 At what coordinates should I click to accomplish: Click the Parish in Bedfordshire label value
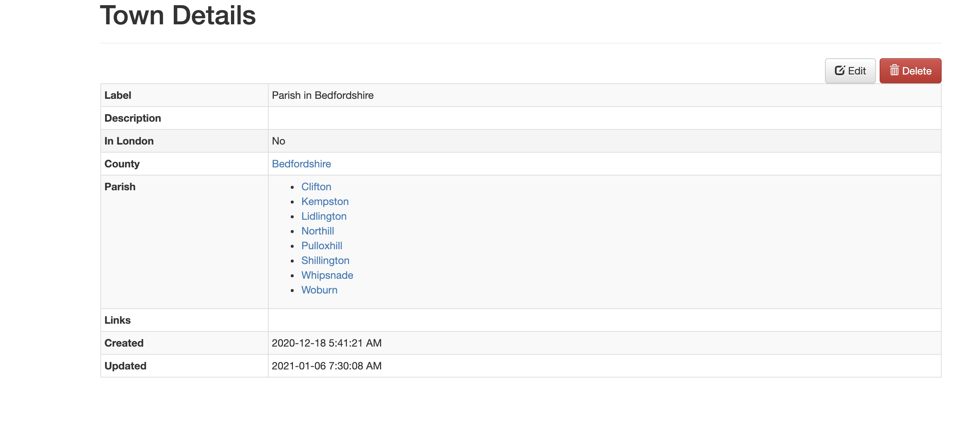(x=322, y=95)
